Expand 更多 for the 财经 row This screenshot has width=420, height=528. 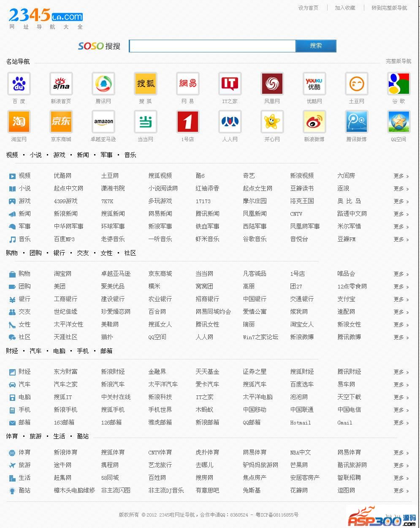point(401,372)
